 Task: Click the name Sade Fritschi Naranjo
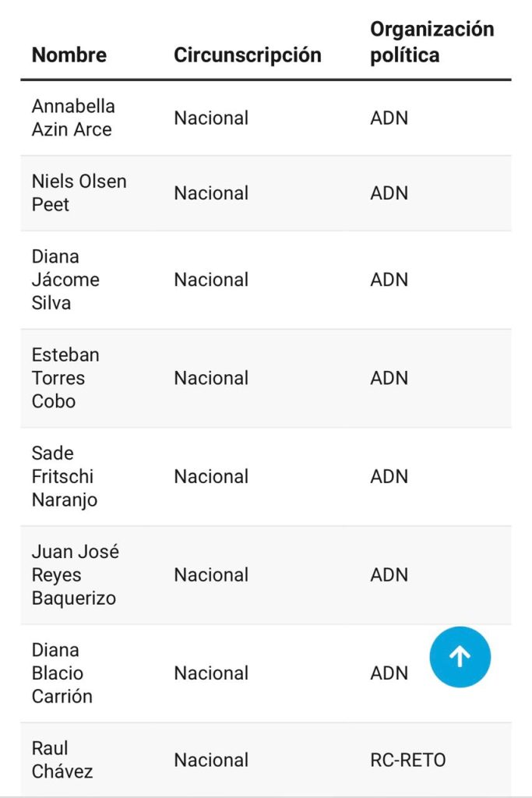click(64, 476)
